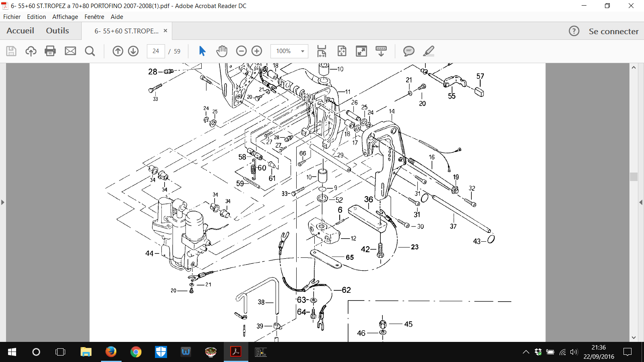Open Firefox from the taskbar

tap(111, 352)
